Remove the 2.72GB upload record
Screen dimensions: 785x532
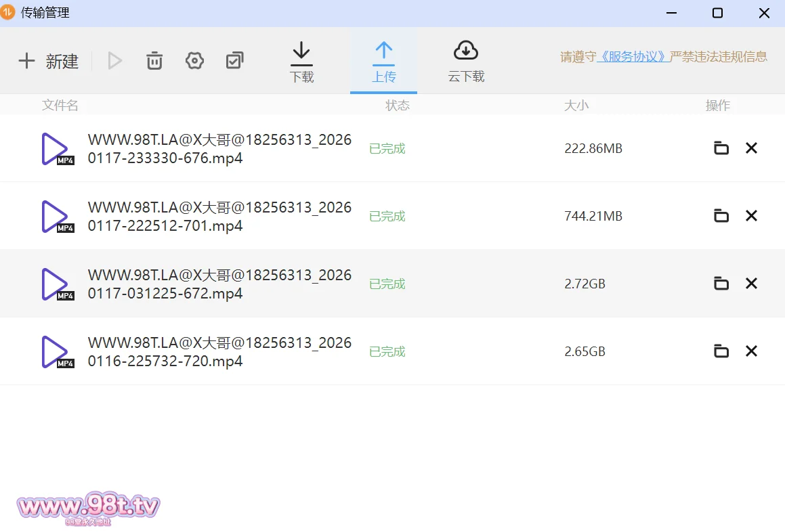pos(751,284)
